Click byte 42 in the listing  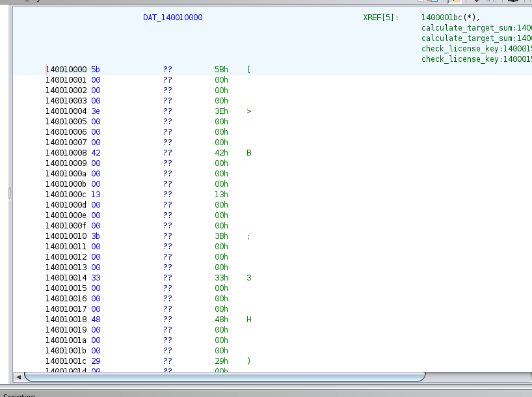(96, 153)
